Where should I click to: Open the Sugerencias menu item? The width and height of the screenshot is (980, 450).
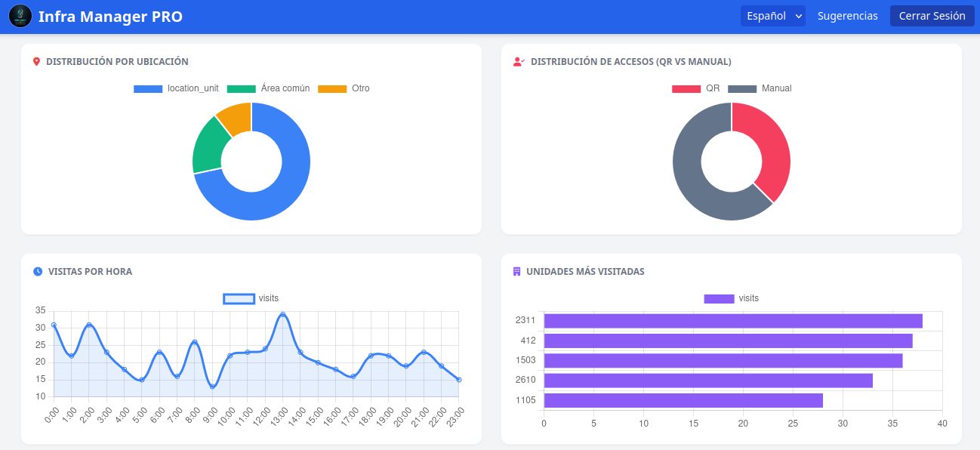847,15
